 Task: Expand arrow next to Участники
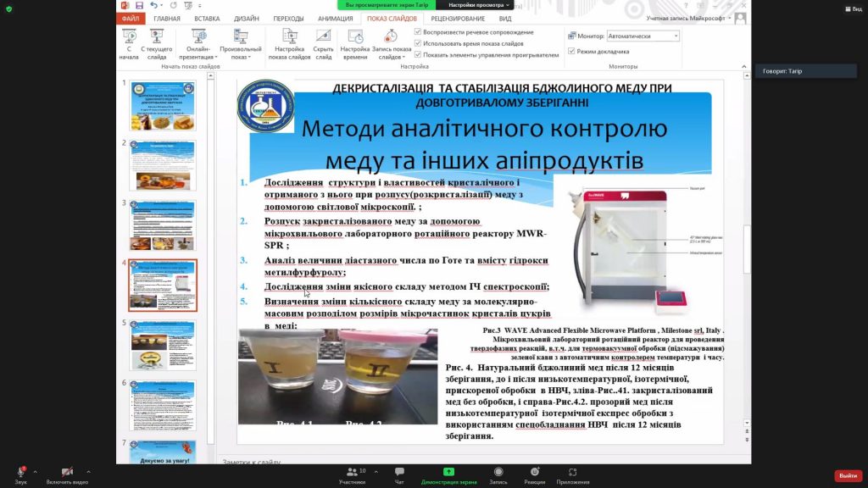376,472
